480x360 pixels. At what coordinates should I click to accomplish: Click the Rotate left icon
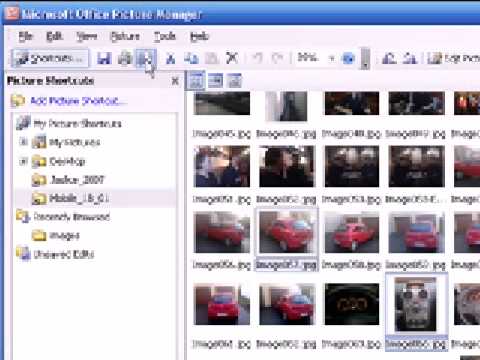tap(389, 59)
